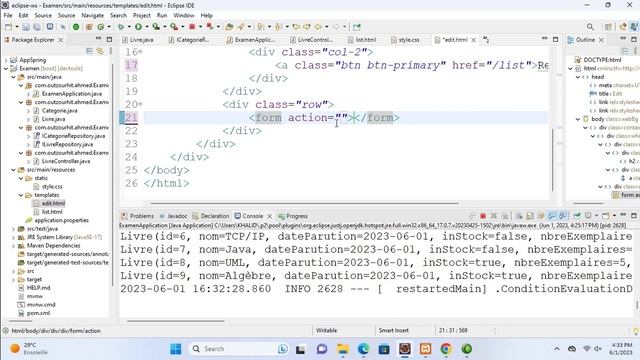Select application.properties in the tree
Viewport: 640px width, 360px height.
click(61, 220)
